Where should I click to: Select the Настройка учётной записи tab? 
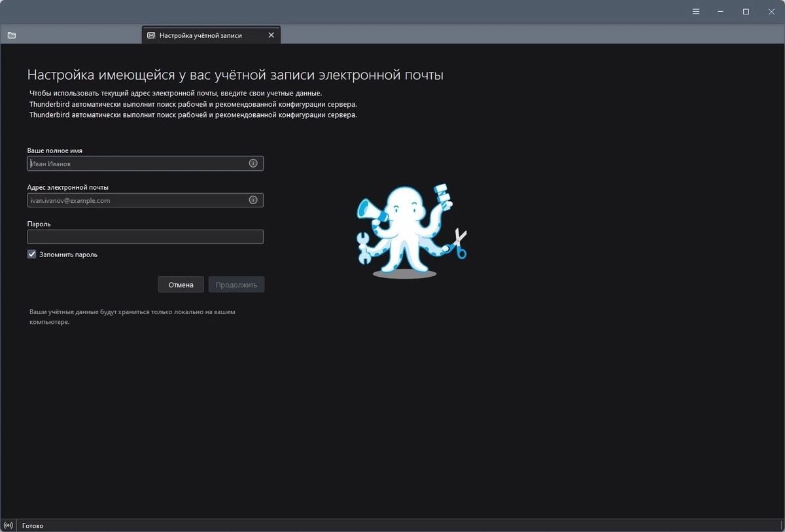click(x=211, y=35)
